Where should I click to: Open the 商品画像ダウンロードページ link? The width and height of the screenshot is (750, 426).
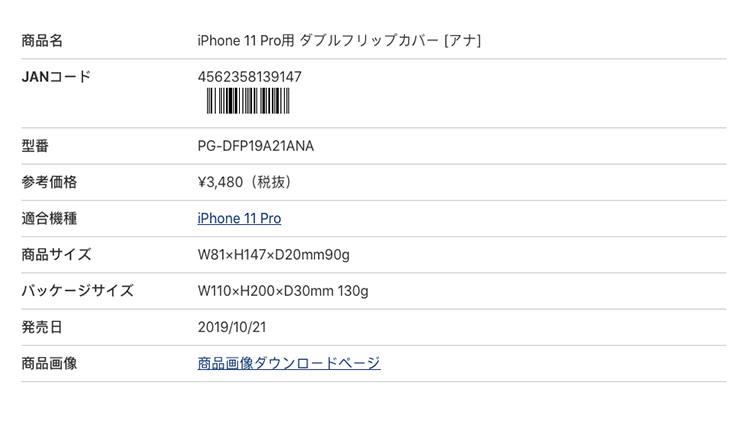pyautogui.click(x=289, y=363)
